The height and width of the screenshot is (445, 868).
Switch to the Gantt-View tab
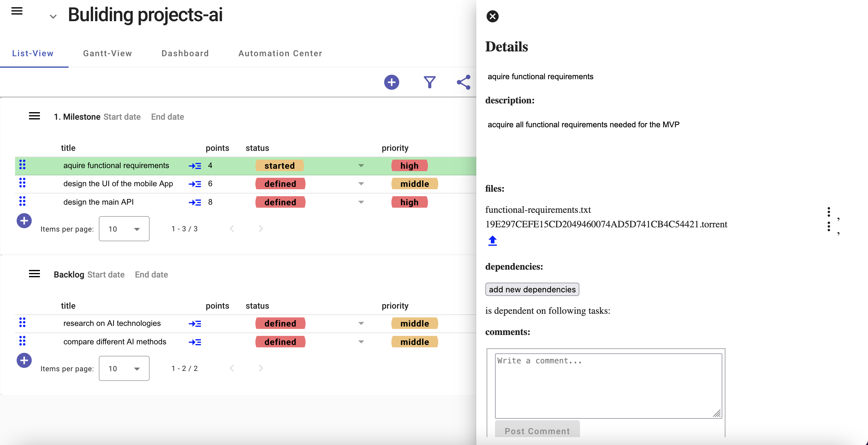107,53
